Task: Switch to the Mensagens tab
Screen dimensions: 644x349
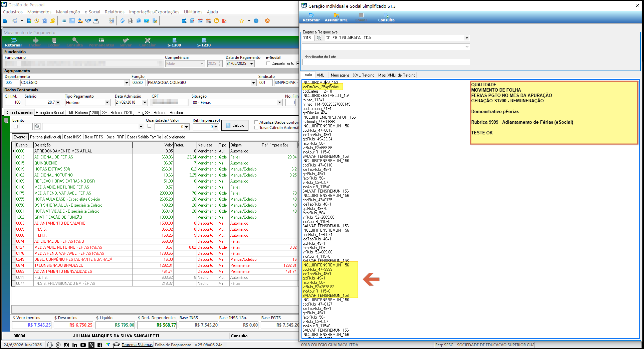Action: 340,75
